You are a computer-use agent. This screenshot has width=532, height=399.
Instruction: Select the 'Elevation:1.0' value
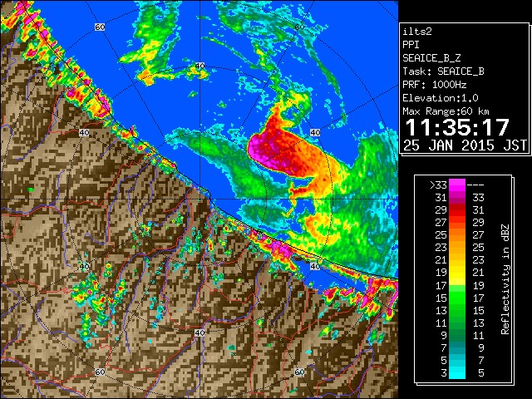pos(441,98)
